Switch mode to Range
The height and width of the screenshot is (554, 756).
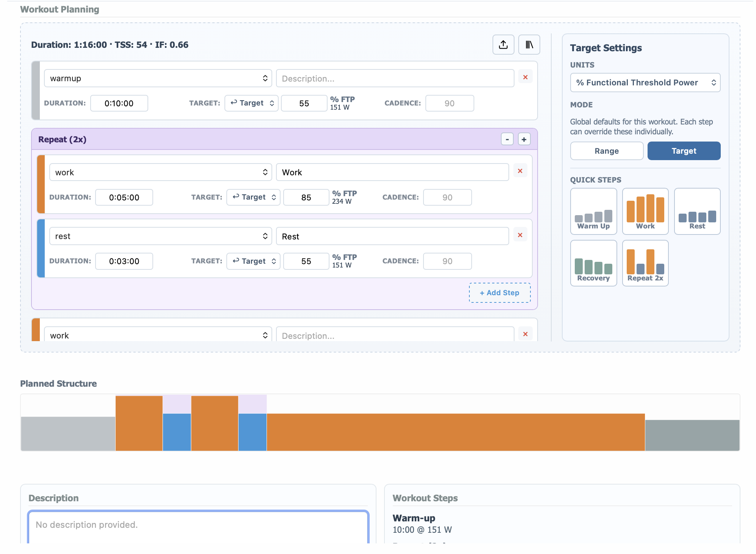606,151
